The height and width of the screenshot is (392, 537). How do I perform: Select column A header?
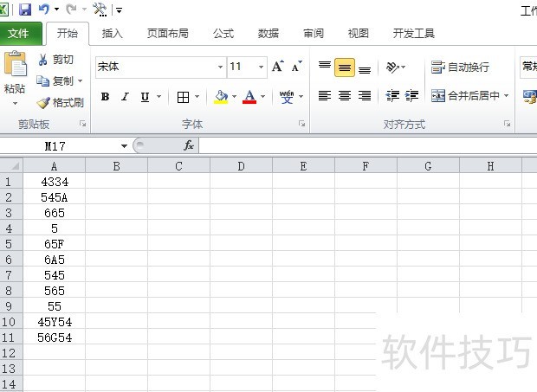pos(54,166)
